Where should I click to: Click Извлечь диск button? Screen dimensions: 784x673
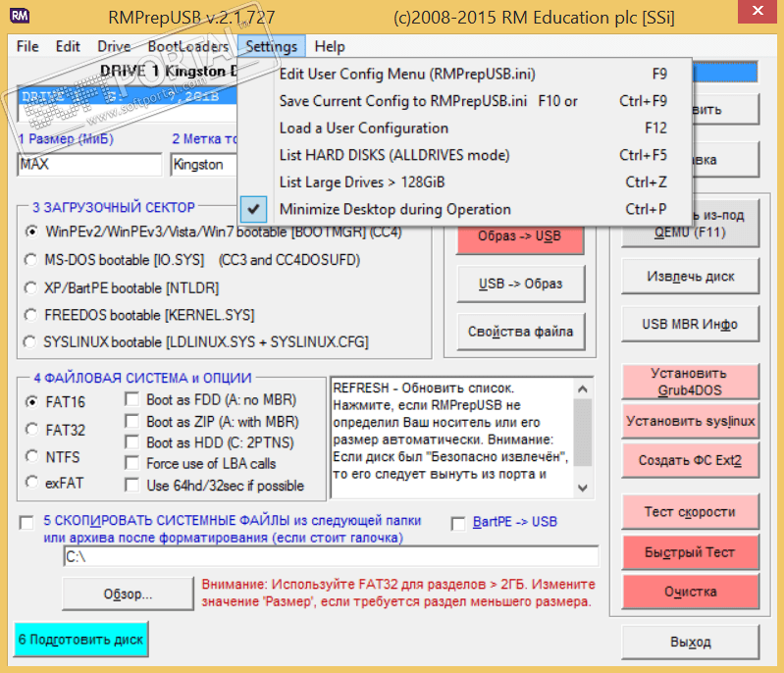690,277
